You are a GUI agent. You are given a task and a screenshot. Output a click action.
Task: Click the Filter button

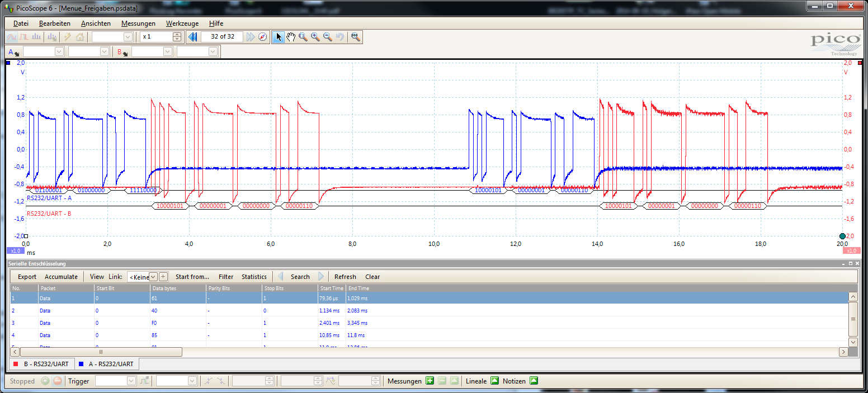coord(226,277)
